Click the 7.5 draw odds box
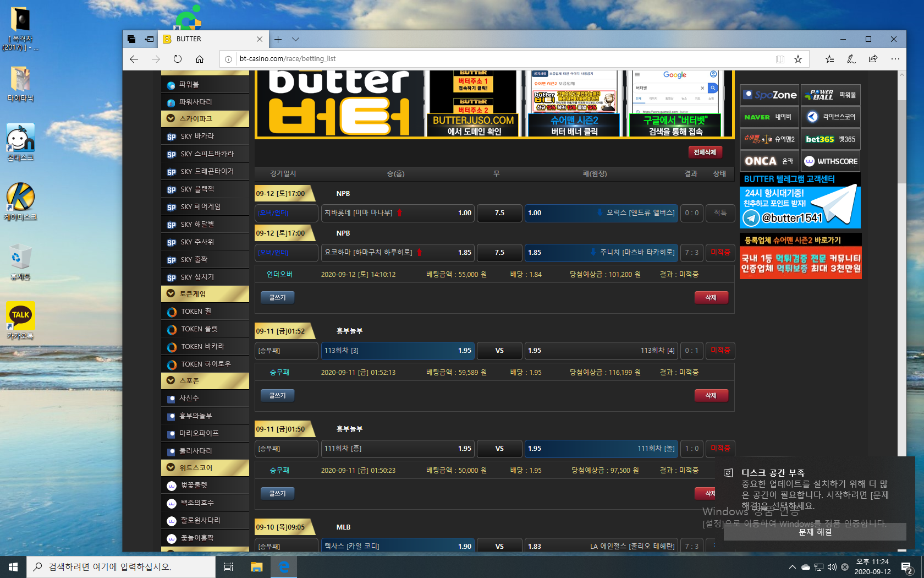The height and width of the screenshot is (578, 924). tap(499, 213)
